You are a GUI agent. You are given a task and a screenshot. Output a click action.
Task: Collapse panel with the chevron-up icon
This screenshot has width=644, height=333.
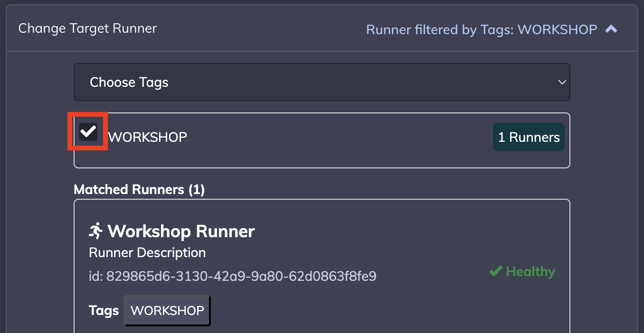click(611, 29)
